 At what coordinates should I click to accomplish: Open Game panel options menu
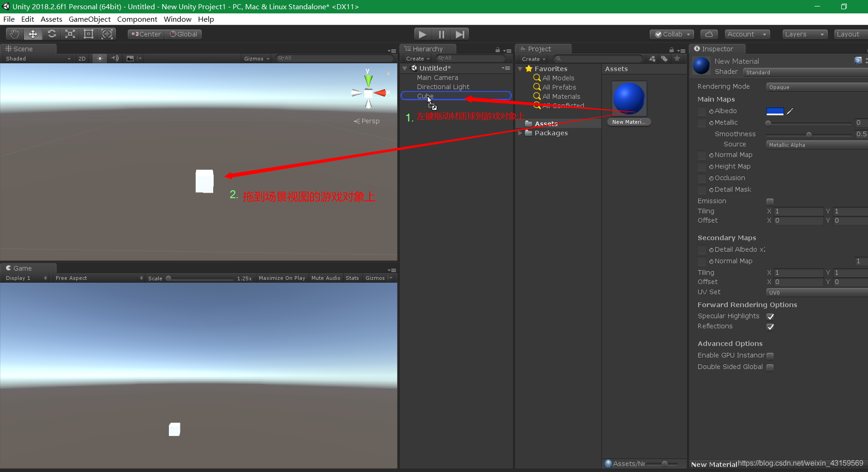[392, 270]
